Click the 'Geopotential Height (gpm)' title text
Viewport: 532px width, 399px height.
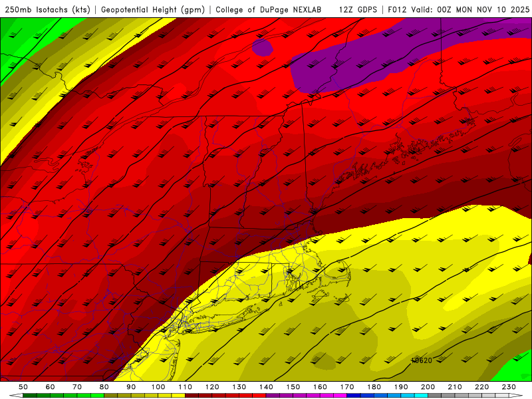(153, 10)
